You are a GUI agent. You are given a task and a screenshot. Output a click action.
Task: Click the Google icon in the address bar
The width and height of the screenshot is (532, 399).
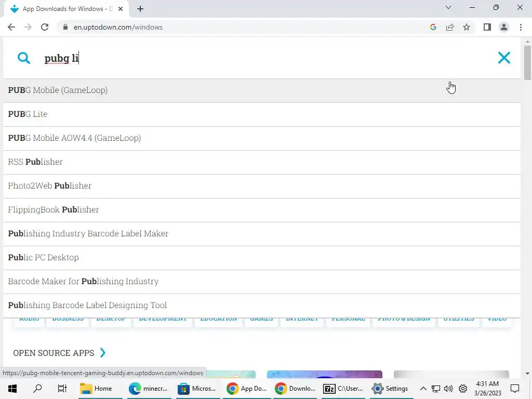click(x=433, y=27)
